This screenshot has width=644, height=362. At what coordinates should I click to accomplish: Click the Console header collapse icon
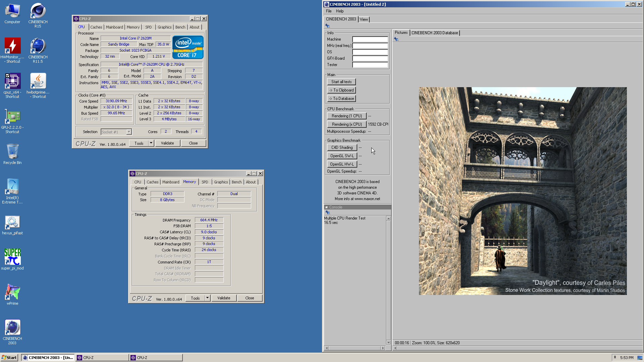(326, 207)
